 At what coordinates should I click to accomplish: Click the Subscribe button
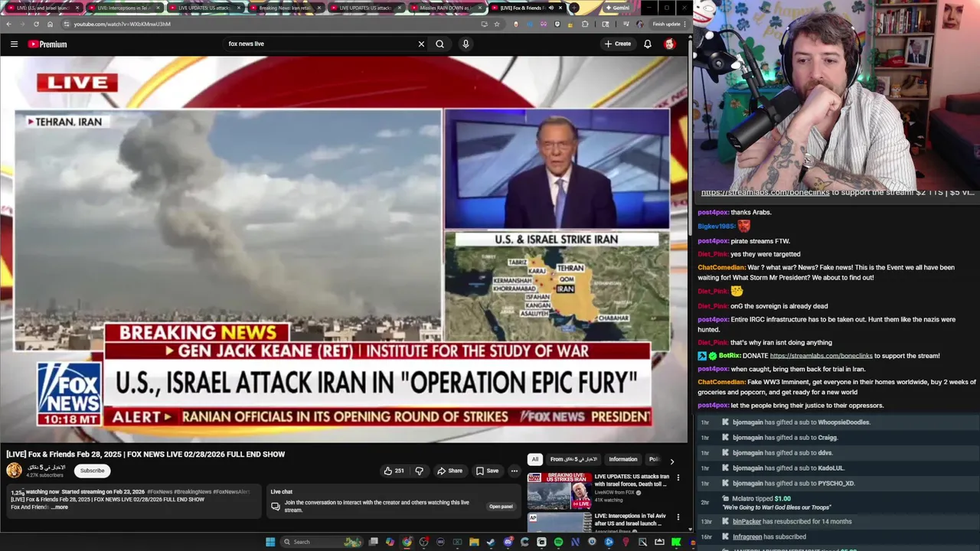click(x=92, y=471)
